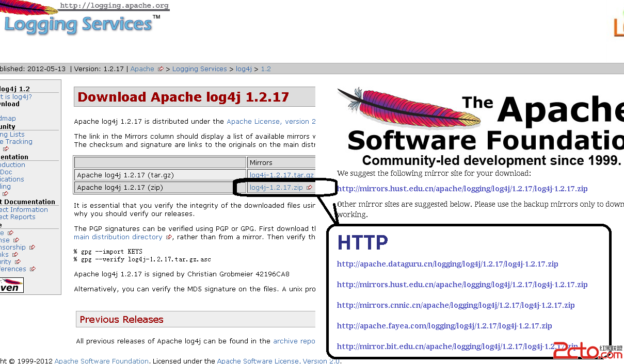Click the 'HTTP' heading
Image resolution: width=624 pixels, height=364 pixels.
pyautogui.click(x=362, y=242)
